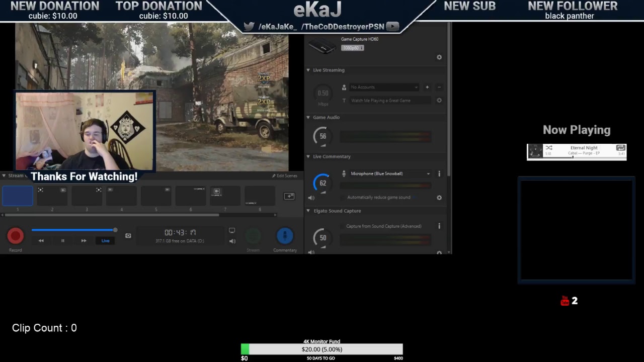Open Edit Scenes
The width and height of the screenshot is (644, 362).
tap(285, 176)
